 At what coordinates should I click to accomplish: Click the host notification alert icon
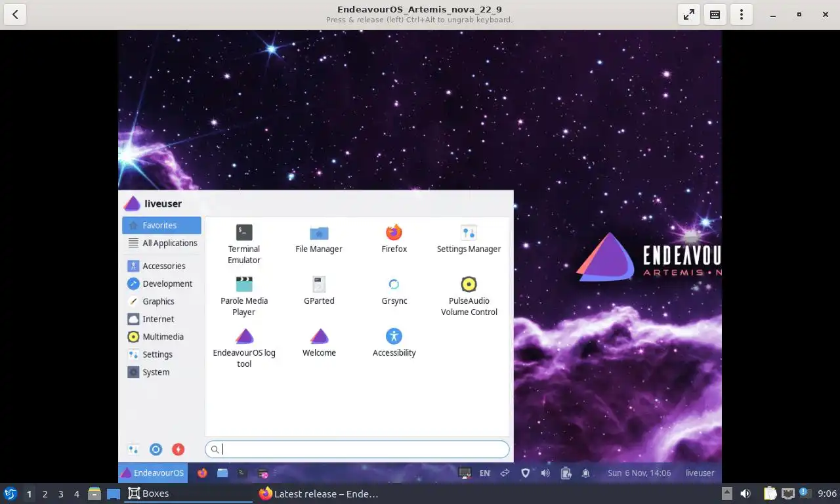click(x=805, y=492)
